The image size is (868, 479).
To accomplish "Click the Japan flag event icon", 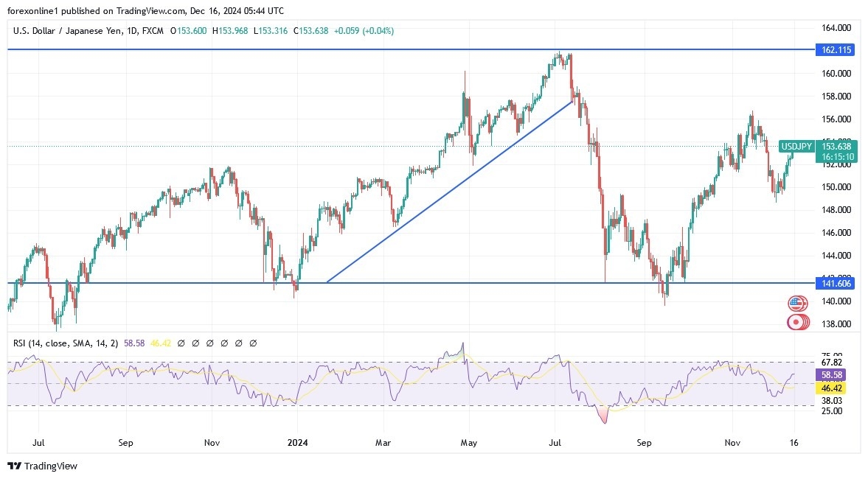I will click(x=796, y=321).
